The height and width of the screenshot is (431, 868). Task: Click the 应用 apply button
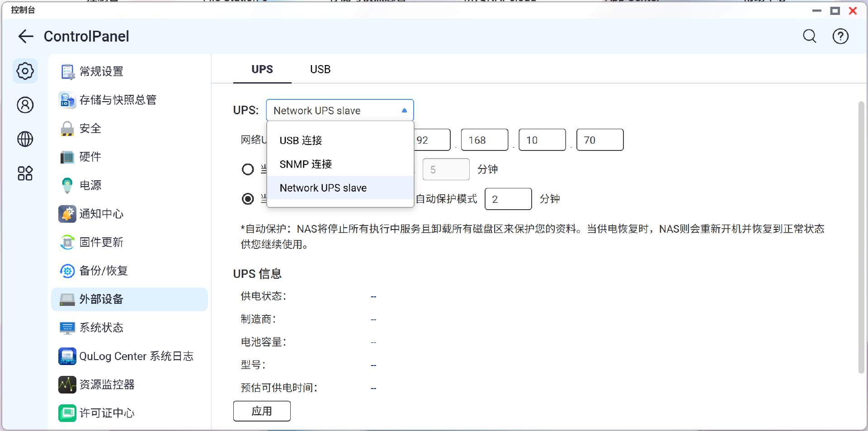(262, 411)
